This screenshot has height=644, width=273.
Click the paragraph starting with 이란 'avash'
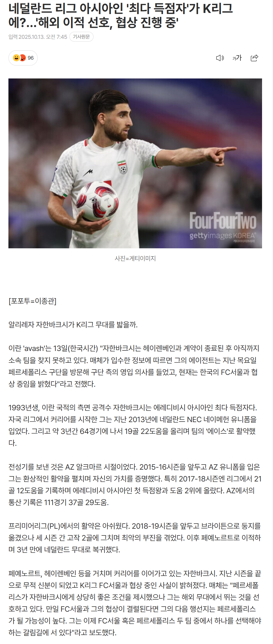coord(134,366)
